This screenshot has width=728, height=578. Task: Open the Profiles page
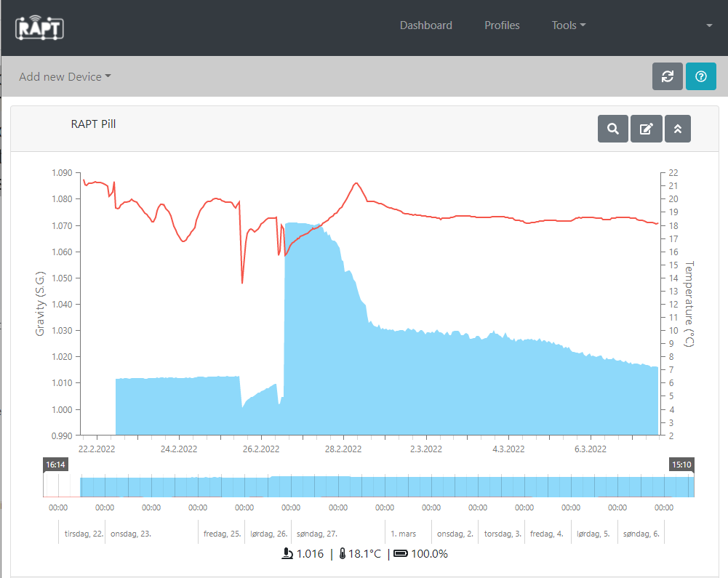[502, 25]
